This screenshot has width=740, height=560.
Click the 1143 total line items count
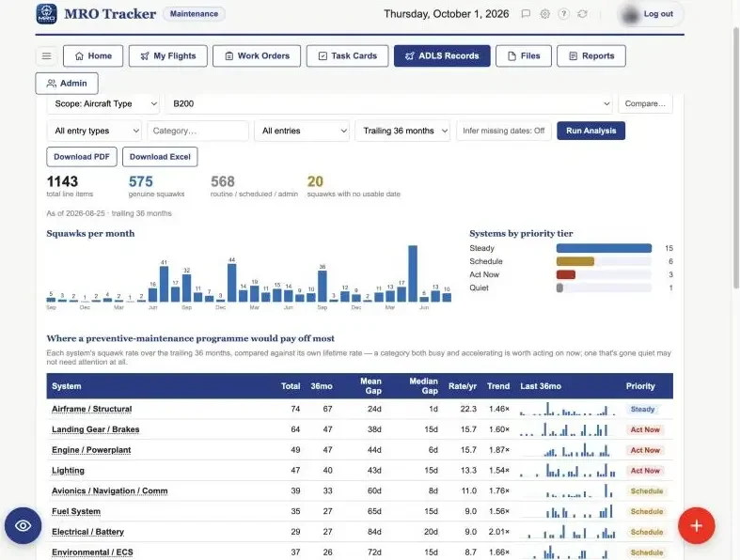coord(62,181)
